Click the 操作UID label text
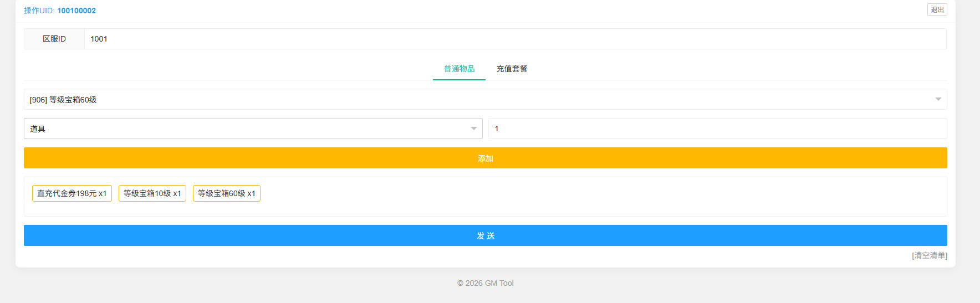This screenshot has width=980, height=303. coord(39,11)
